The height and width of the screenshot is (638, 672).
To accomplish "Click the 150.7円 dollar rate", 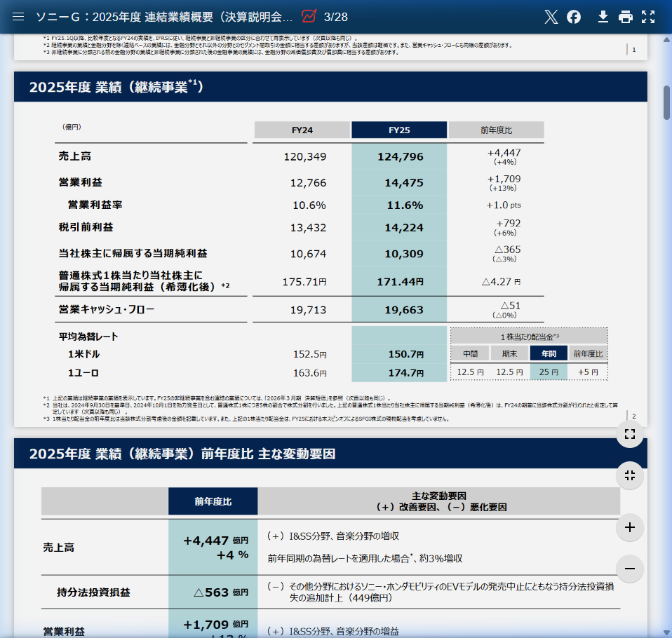I will tap(406, 354).
